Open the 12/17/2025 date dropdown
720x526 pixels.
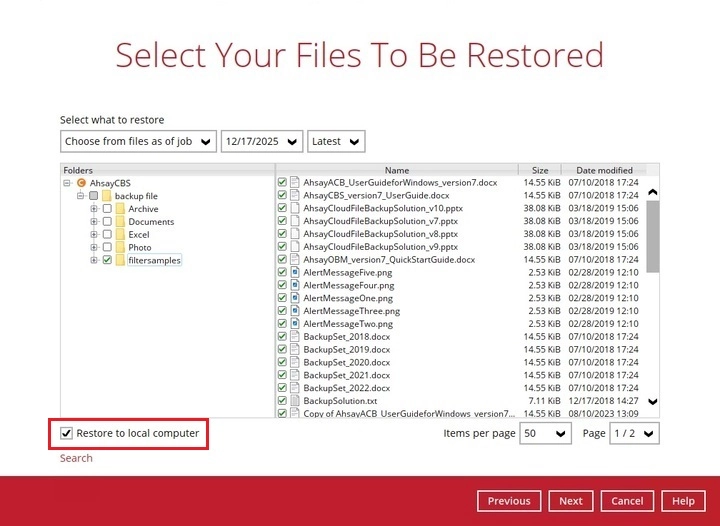coord(262,141)
